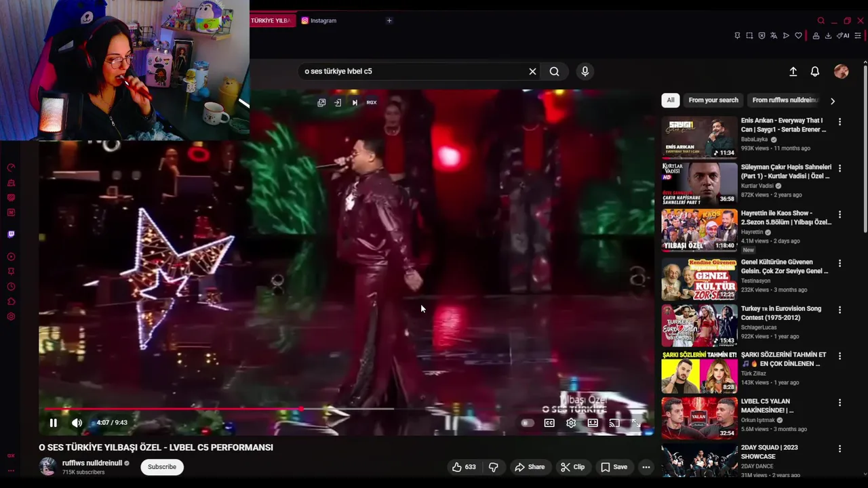This screenshot has width=868, height=488.
Task: Open options for 2DAY SQUAD 2023 SHOWCASE video
Action: (840, 449)
